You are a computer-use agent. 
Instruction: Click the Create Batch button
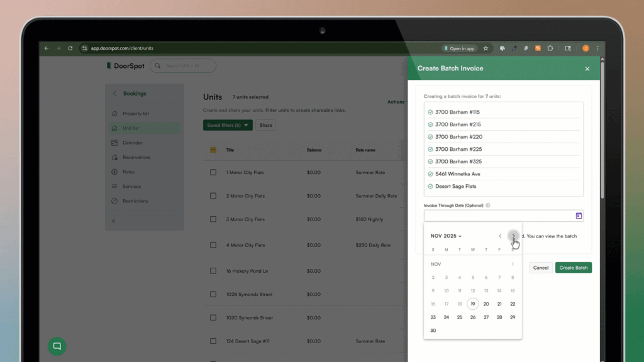click(573, 268)
